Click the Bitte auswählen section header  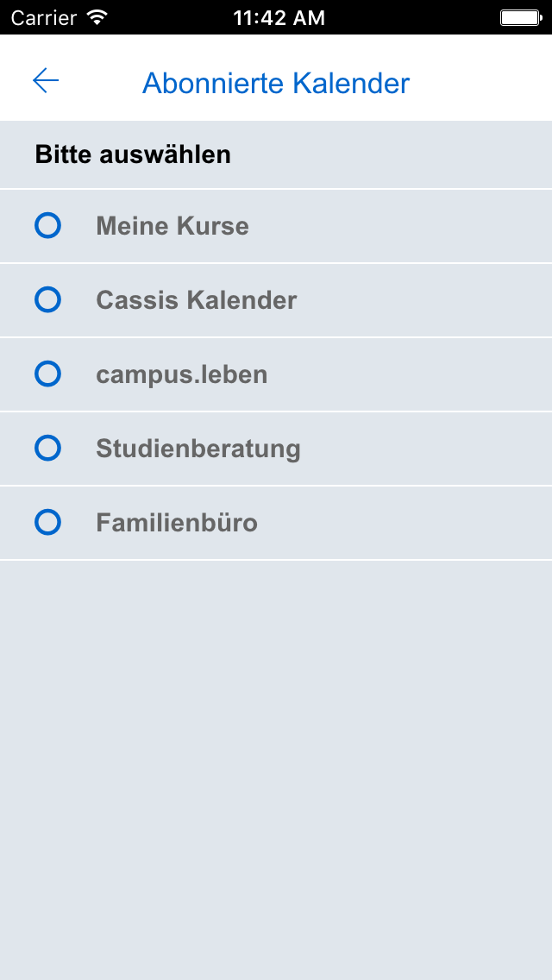tap(133, 155)
